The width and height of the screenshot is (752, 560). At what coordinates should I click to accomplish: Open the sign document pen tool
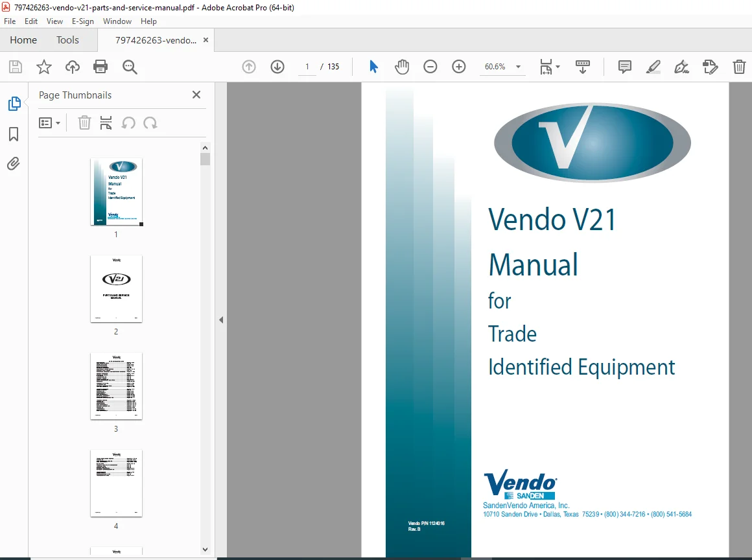(681, 67)
